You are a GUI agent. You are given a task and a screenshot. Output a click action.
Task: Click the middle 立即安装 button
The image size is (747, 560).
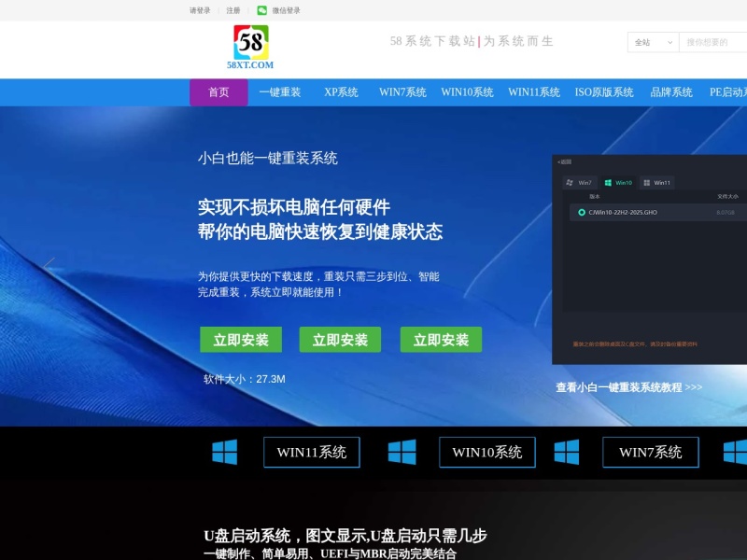point(340,340)
